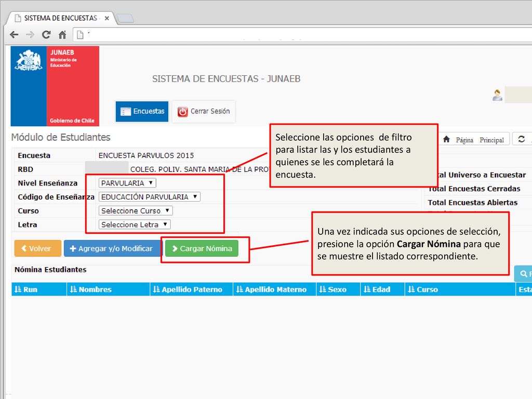Open the Encuestas menu
532x399 pixels.
142,111
